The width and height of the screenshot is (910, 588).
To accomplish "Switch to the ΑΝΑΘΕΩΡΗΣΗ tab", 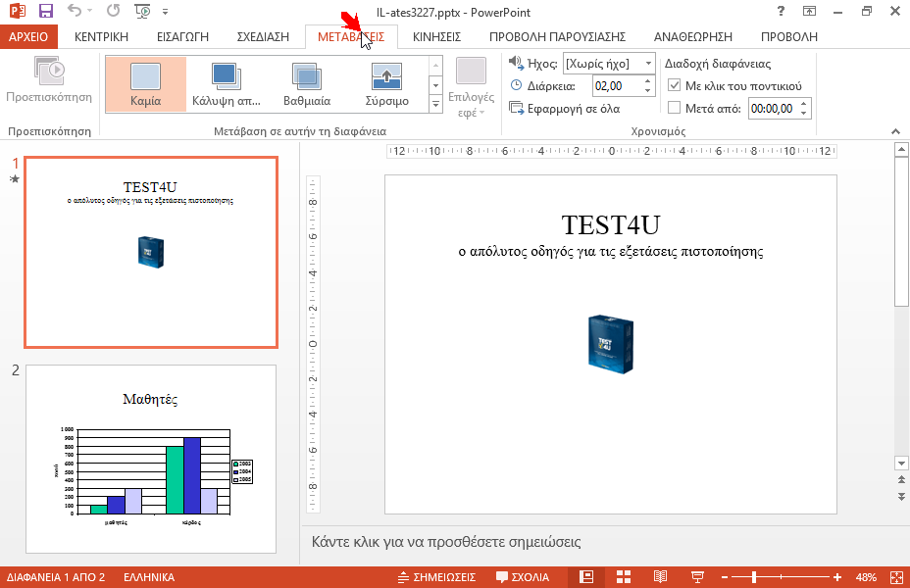I will tap(693, 36).
